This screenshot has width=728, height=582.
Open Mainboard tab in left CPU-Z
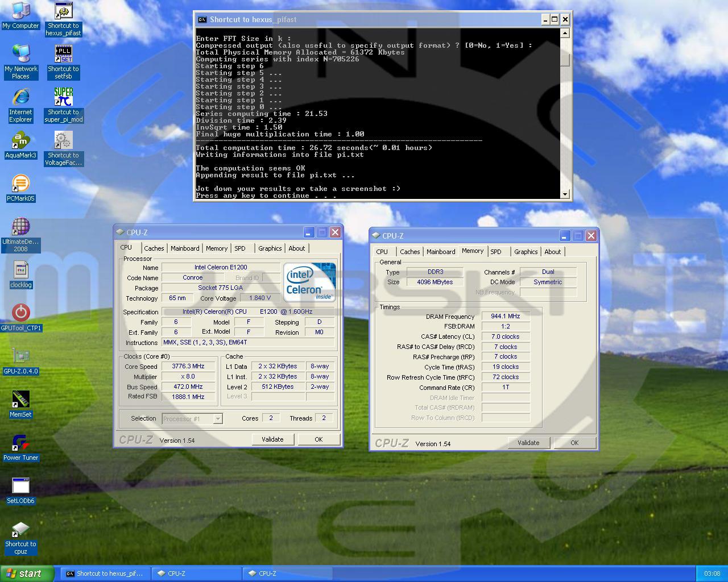(185, 248)
